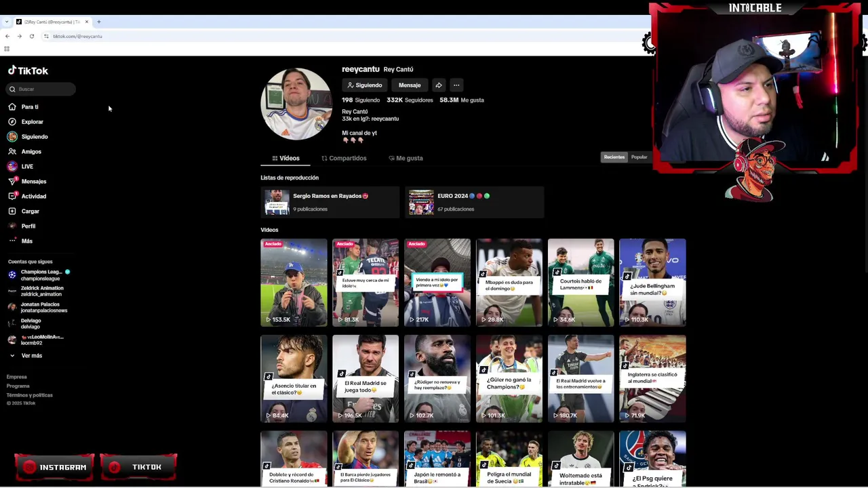The height and width of the screenshot is (488, 868).
Task: Open Perfil in the sidebar
Action: pyautogui.click(x=22, y=226)
